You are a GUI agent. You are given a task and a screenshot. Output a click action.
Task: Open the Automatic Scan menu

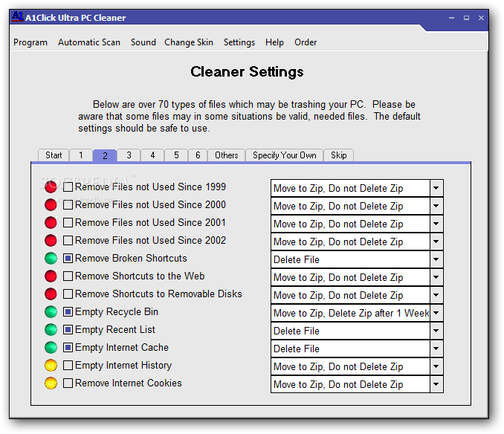point(89,42)
